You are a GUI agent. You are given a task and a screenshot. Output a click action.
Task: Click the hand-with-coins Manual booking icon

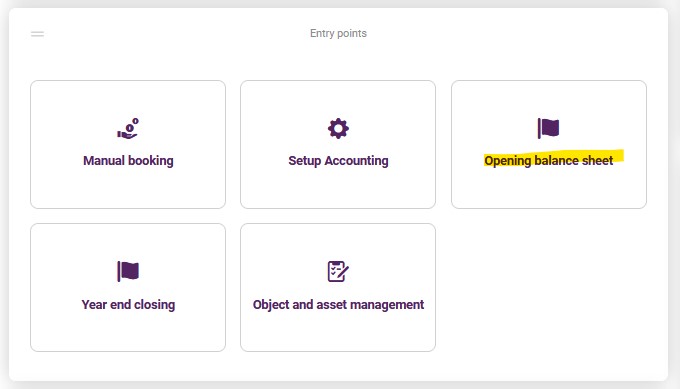128,129
